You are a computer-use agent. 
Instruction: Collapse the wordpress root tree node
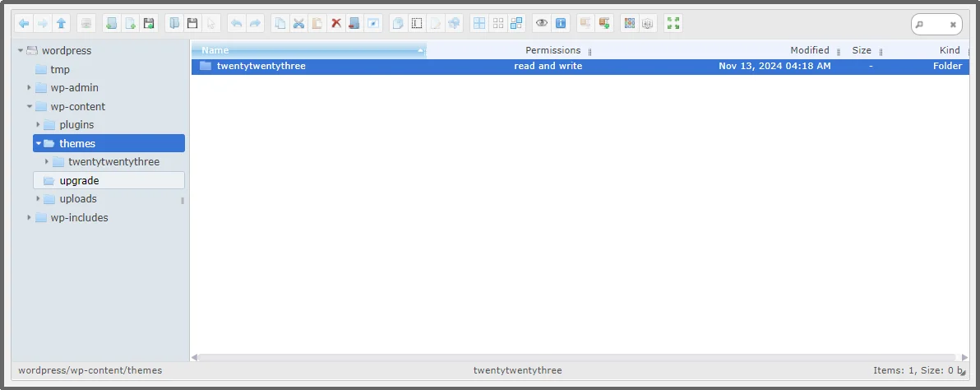(21, 51)
